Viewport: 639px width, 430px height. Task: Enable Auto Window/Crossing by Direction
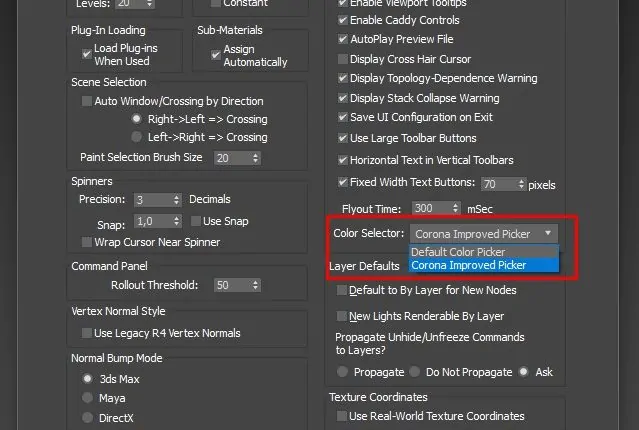click(86, 101)
